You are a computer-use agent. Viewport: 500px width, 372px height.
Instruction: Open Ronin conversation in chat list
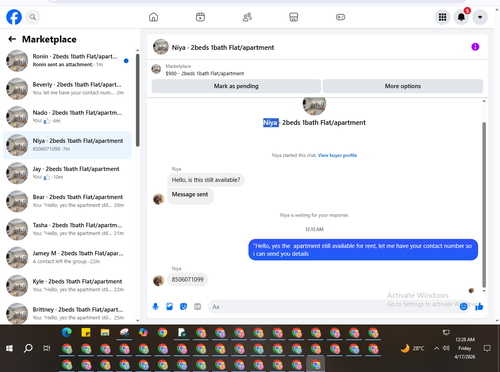tap(67, 61)
